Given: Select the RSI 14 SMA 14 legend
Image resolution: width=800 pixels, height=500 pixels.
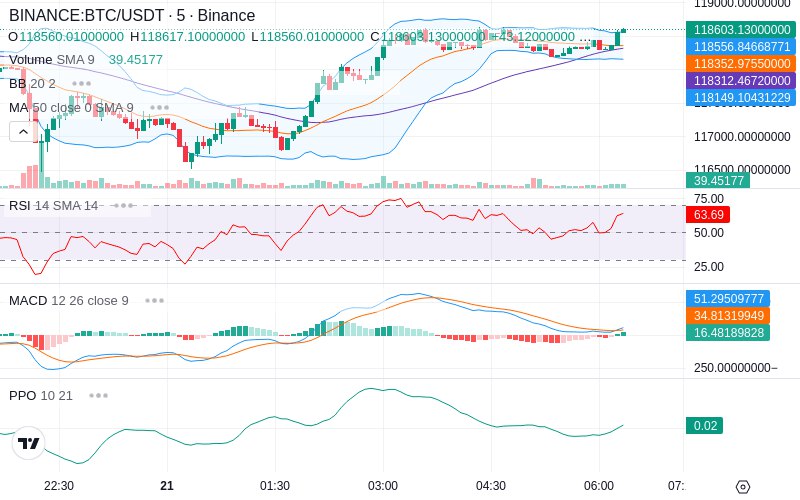Looking at the screenshot, I should click(x=54, y=206).
